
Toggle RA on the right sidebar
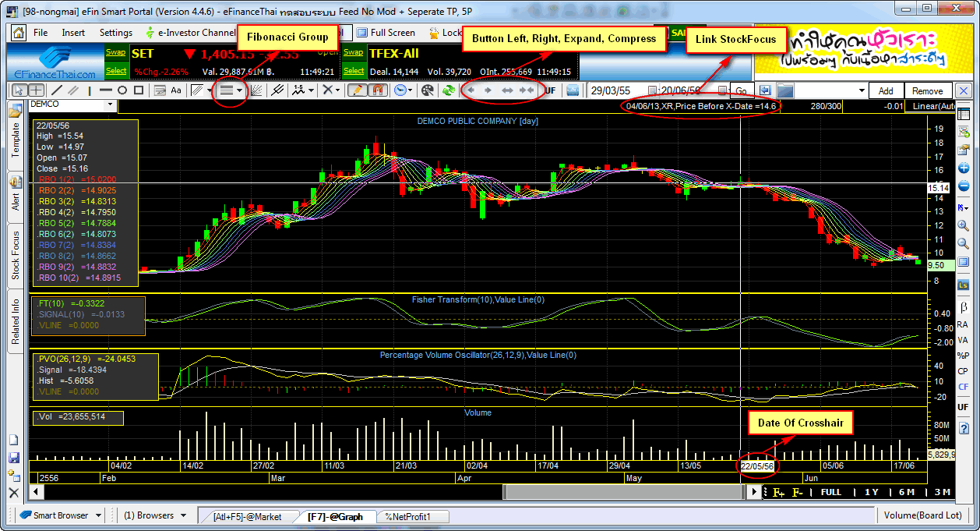click(x=963, y=324)
